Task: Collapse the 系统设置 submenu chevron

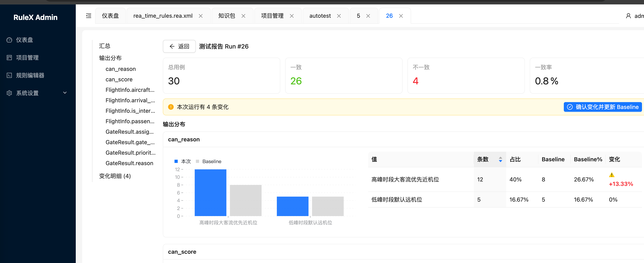Action: [x=65, y=93]
